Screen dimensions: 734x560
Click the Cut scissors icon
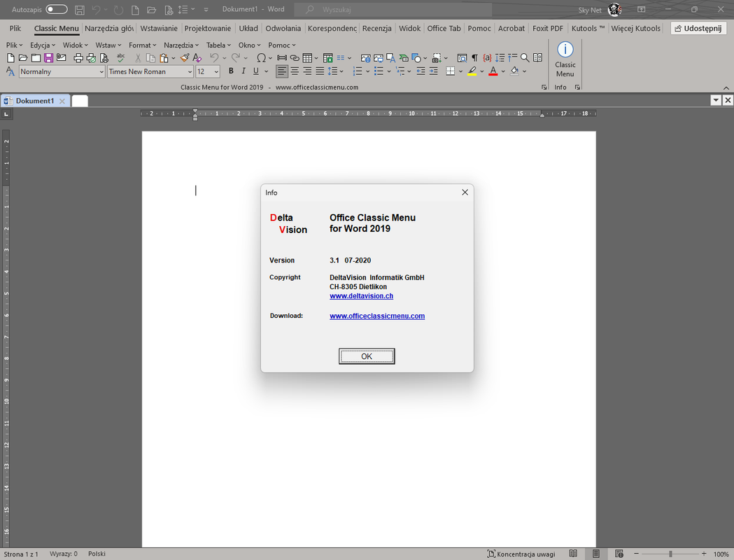tap(138, 58)
